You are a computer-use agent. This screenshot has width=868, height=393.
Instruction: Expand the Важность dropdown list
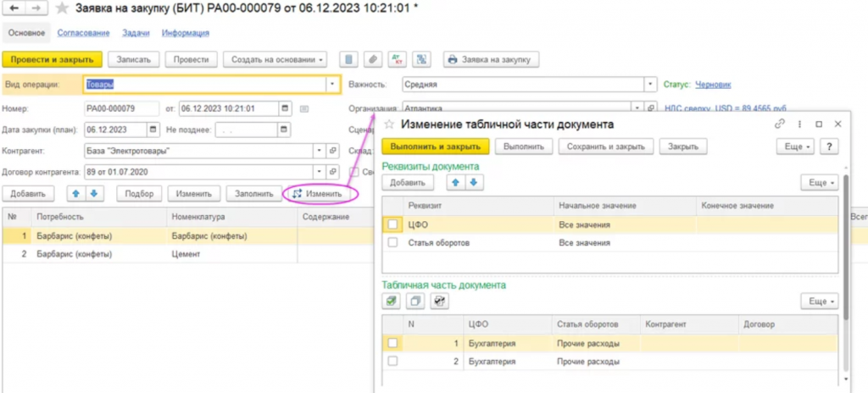[650, 85]
